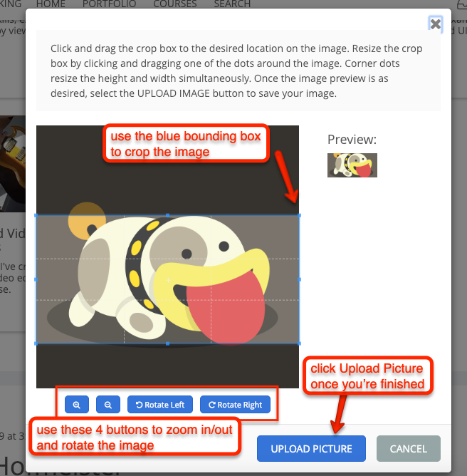Viewport: 467px width, 476px height.
Task: Close the dialog with the X icon
Action: [436, 24]
